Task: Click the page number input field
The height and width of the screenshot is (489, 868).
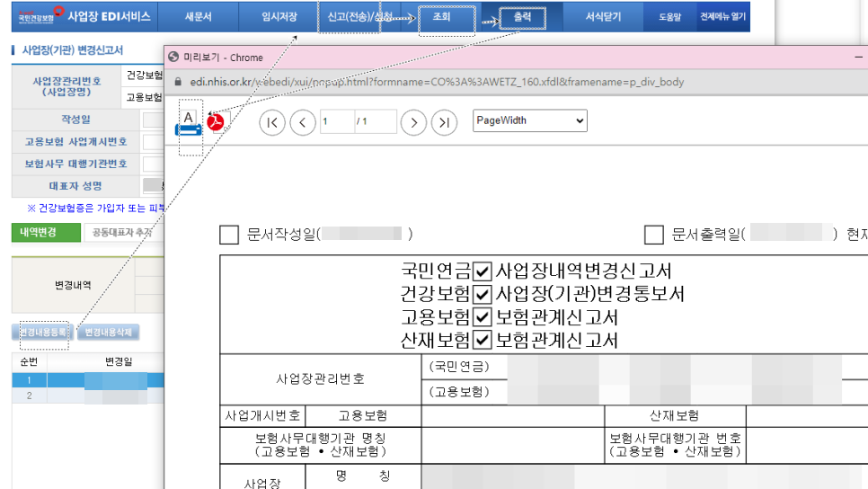Action: pyautogui.click(x=337, y=121)
